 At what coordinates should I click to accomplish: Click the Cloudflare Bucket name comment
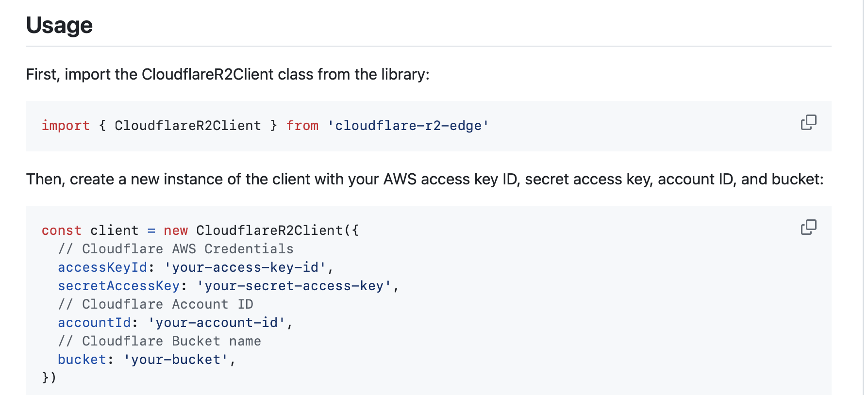[159, 341]
